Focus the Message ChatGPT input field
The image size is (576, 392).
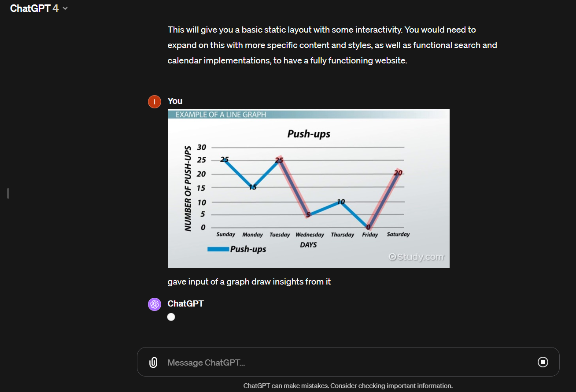point(343,362)
